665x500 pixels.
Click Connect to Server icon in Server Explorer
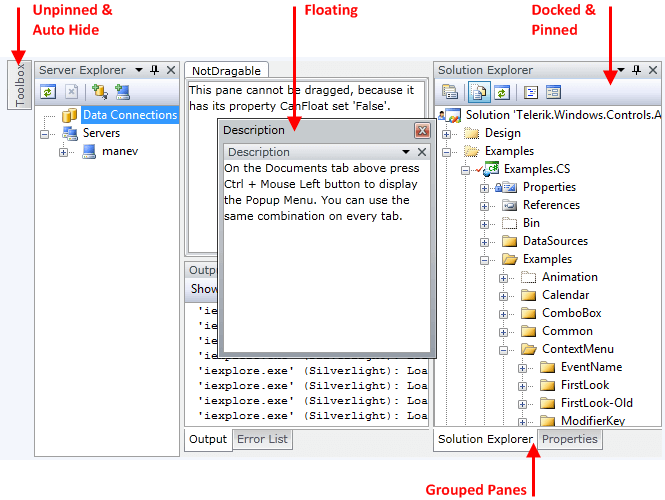coord(123,92)
